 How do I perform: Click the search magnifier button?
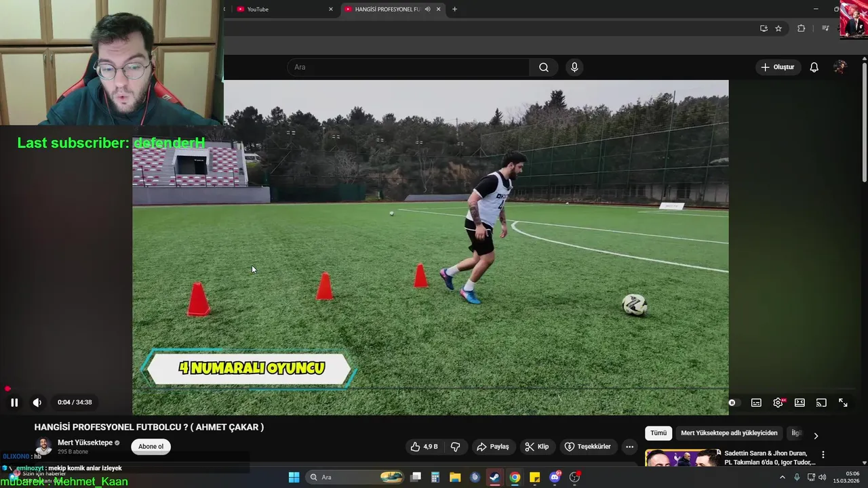tap(544, 67)
